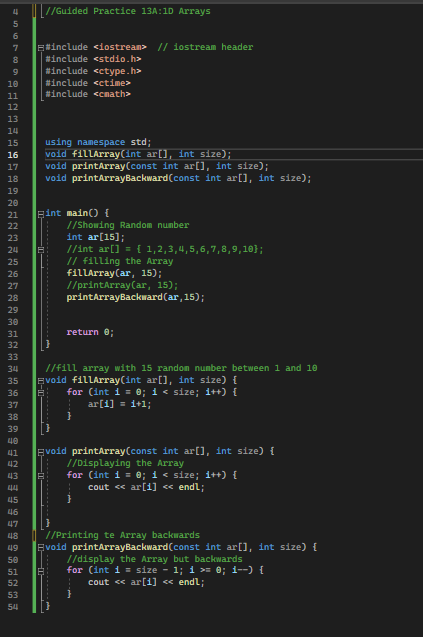Select line number 40 in the gutter

point(13,441)
